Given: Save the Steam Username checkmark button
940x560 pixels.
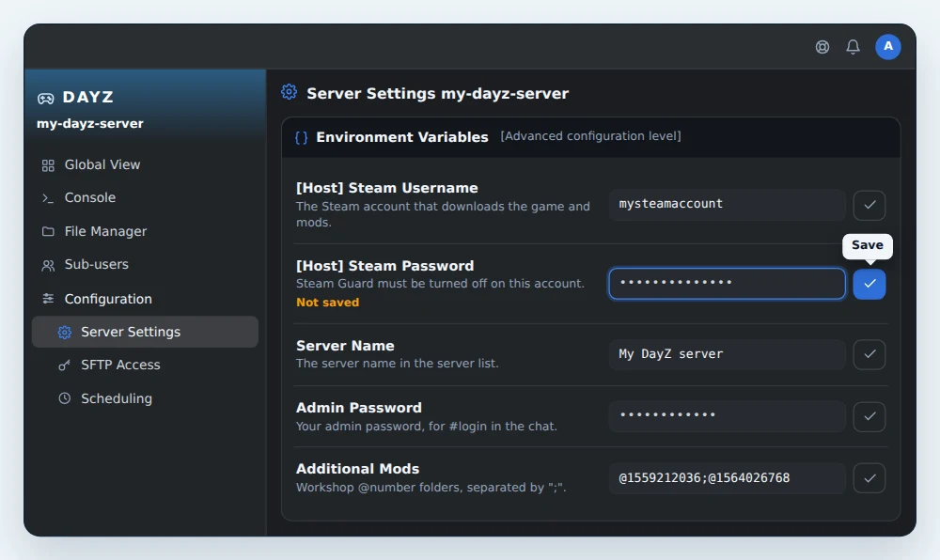Looking at the screenshot, I should click(x=869, y=206).
